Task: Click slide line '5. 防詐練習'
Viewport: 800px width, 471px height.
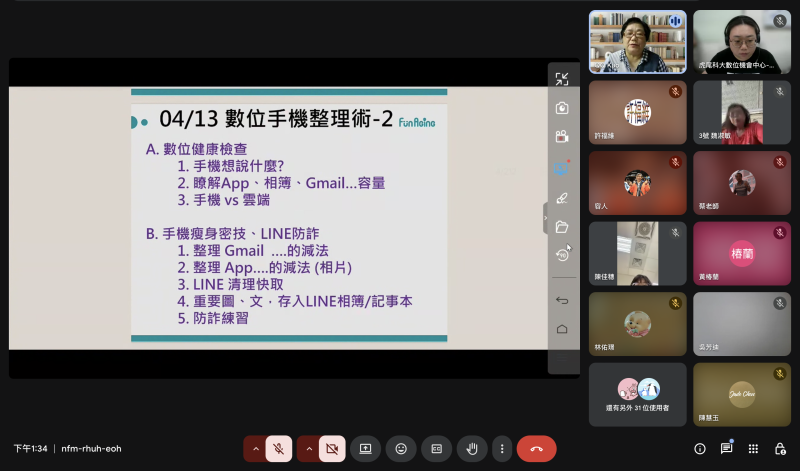Action: pos(213,318)
